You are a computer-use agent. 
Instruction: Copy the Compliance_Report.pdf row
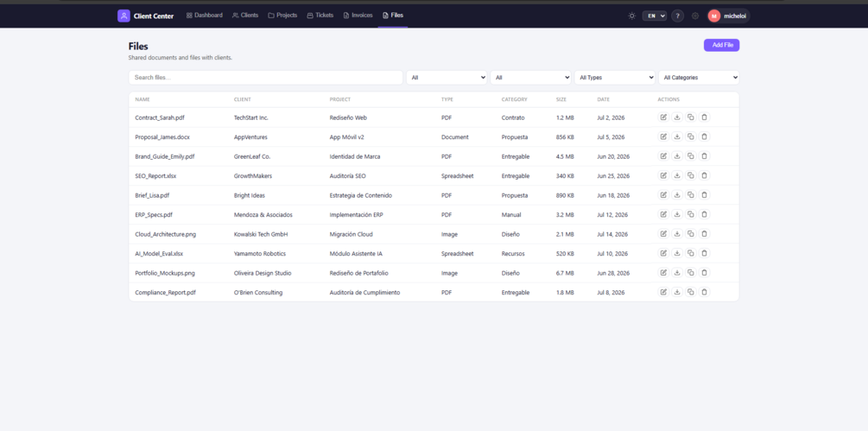coord(690,292)
